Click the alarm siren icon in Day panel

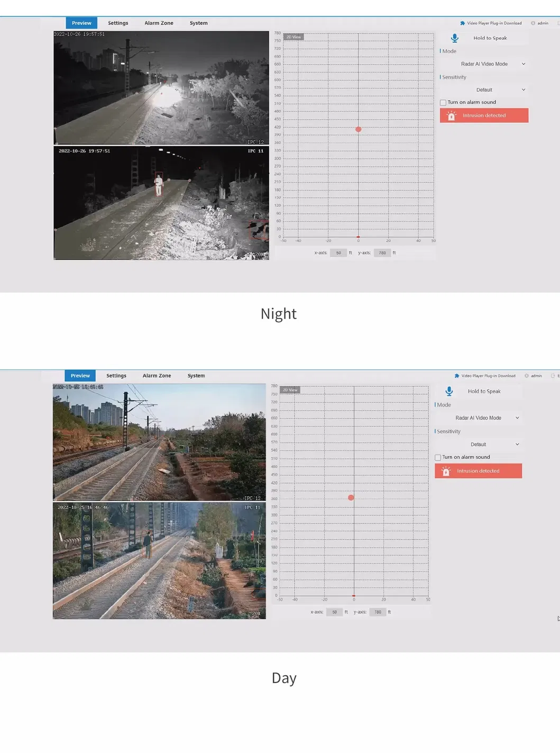click(x=446, y=471)
